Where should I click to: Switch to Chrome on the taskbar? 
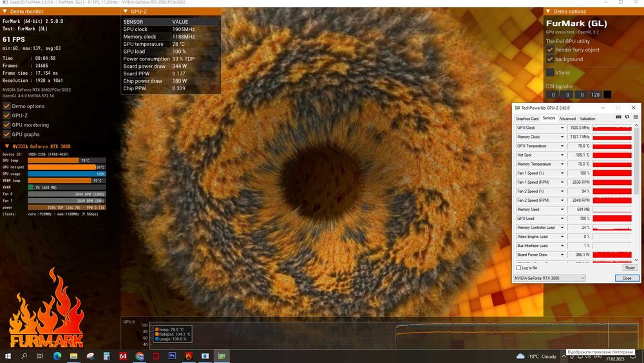(139, 356)
